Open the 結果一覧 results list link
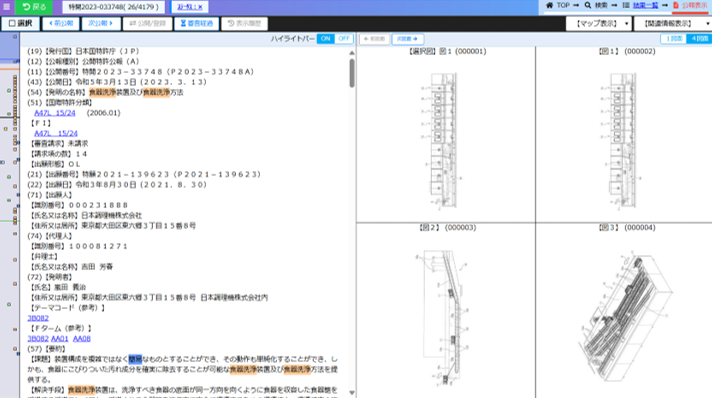This screenshot has width=712, height=398. click(x=645, y=5)
